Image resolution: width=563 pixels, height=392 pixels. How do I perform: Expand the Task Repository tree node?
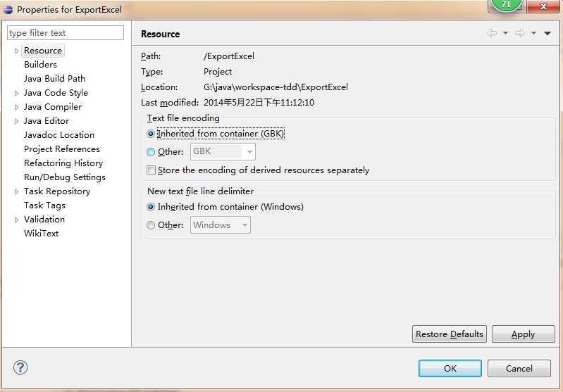coord(16,192)
